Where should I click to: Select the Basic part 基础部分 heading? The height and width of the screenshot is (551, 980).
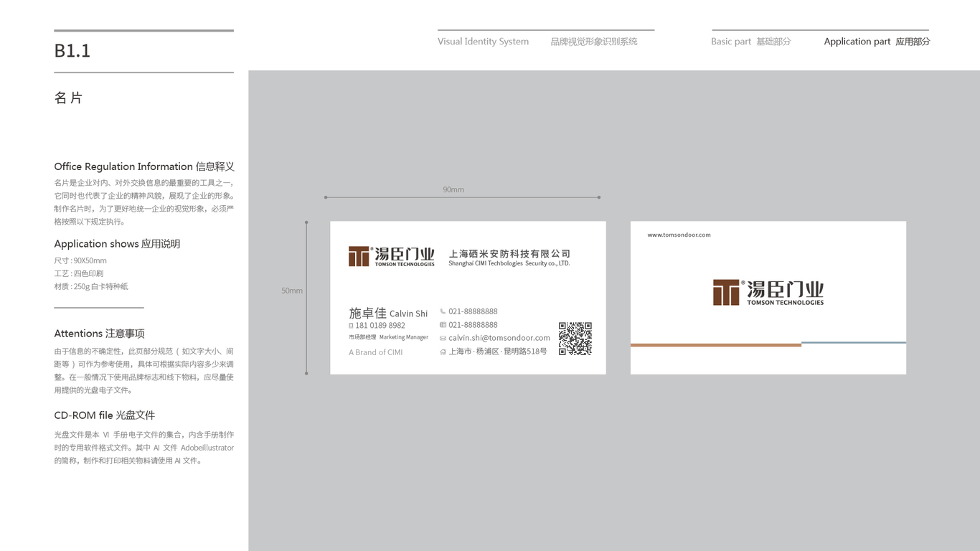coord(751,42)
